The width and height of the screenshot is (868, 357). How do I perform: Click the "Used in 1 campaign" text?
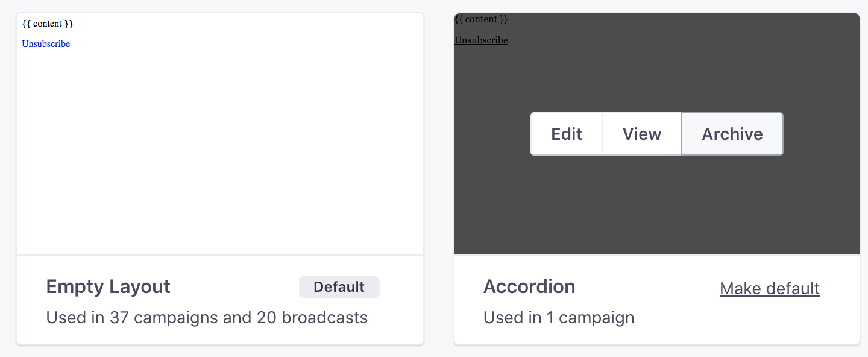pos(559,317)
